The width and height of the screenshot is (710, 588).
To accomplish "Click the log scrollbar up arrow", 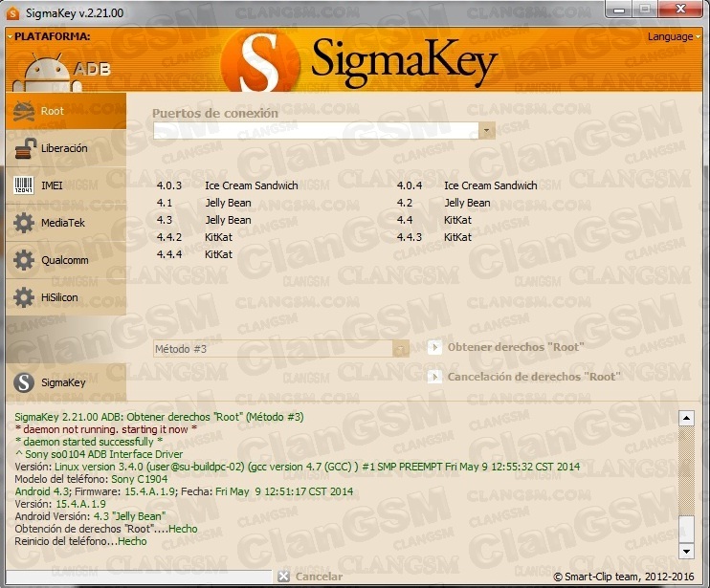I will tap(686, 419).
